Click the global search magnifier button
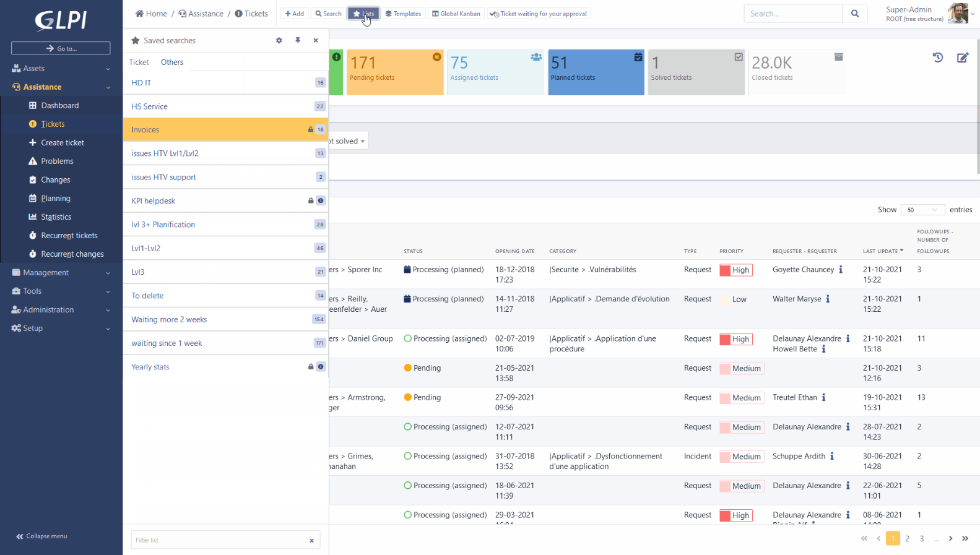 point(855,14)
